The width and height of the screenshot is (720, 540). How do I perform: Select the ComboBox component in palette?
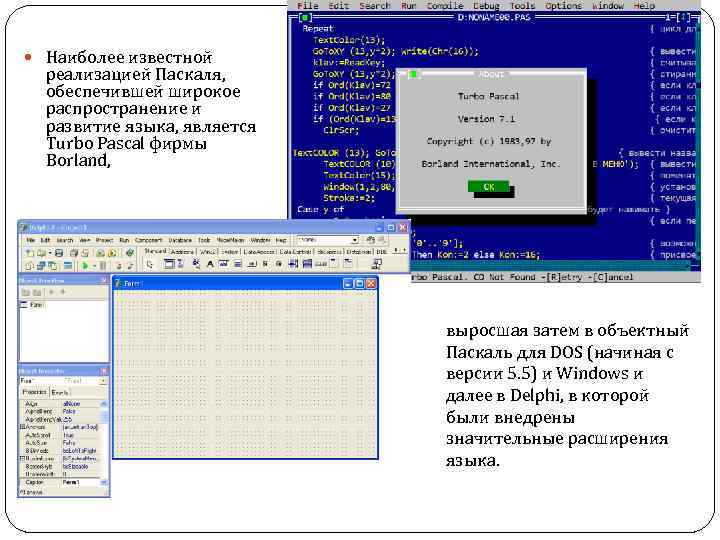pos(307,264)
